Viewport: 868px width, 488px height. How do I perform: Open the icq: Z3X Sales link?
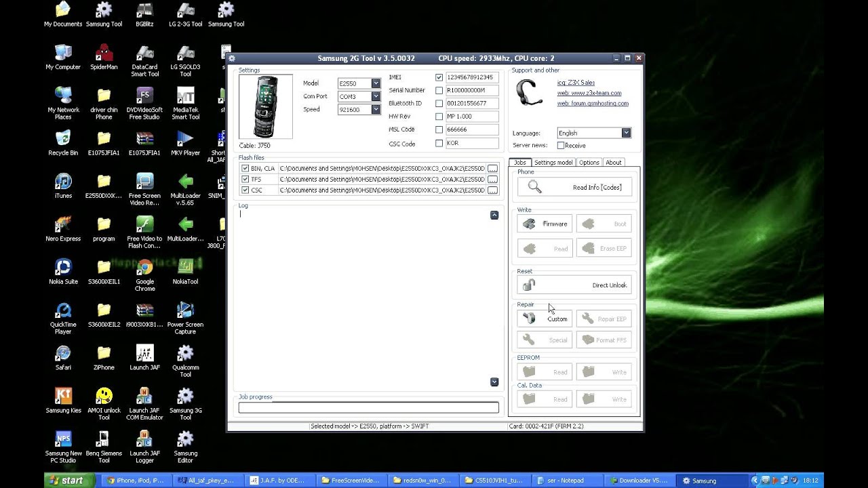coord(576,83)
